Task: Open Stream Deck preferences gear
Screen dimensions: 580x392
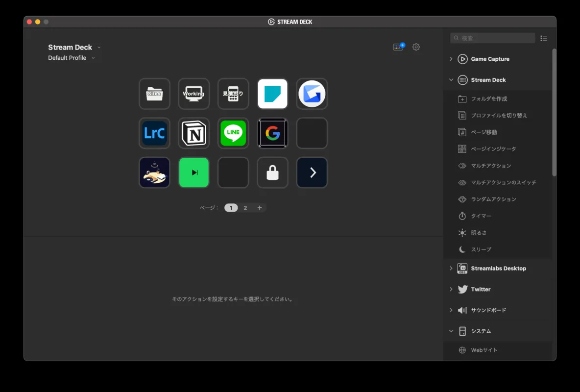Action: pyautogui.click(x=416, y=47)
